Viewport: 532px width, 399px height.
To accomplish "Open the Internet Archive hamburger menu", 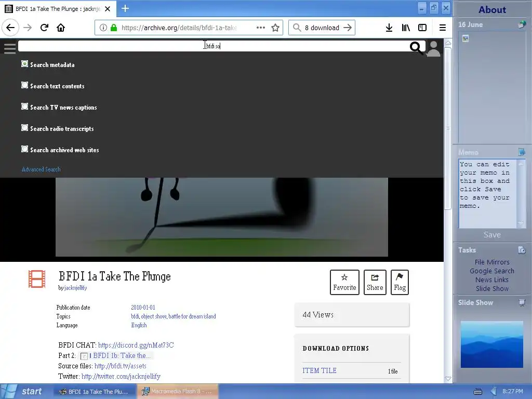I will [x=10, y=48].
